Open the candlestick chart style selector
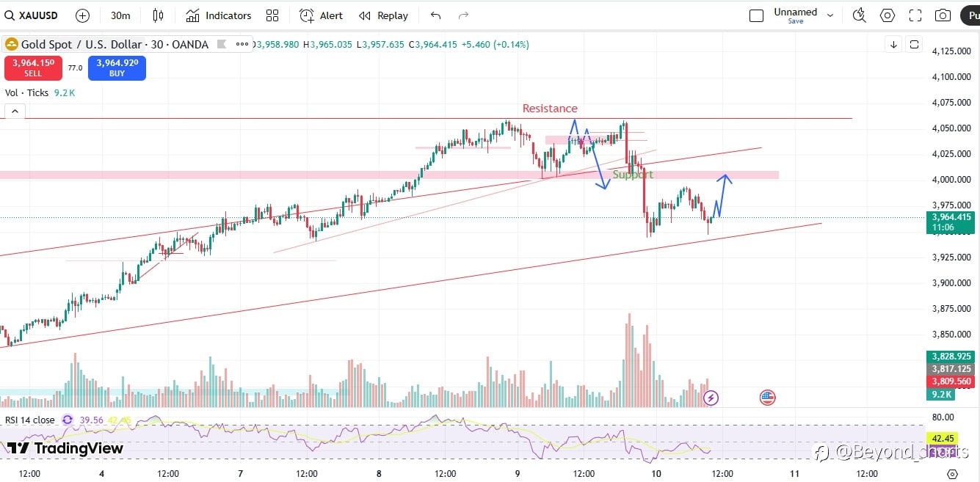980x482 pixels. 159,15
